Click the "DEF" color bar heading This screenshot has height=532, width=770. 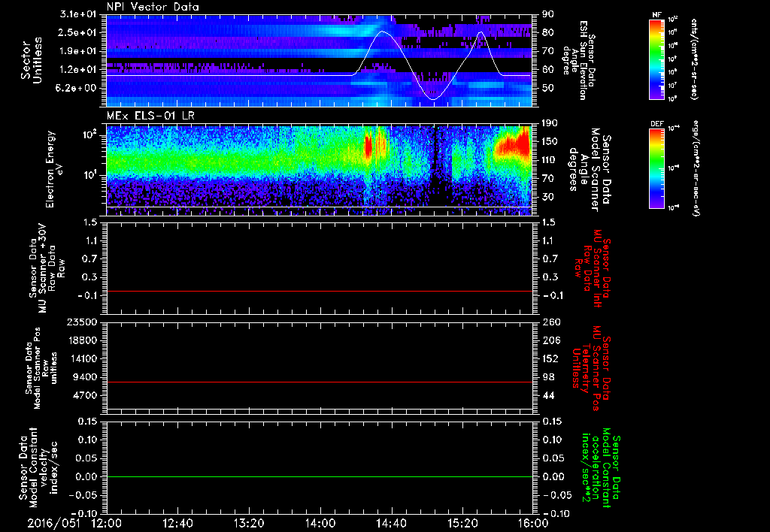(656, 124)
